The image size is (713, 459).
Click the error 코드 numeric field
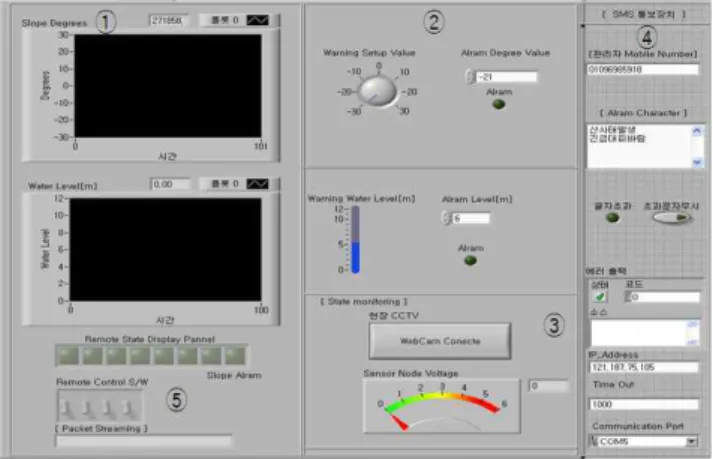pos(666,297)
